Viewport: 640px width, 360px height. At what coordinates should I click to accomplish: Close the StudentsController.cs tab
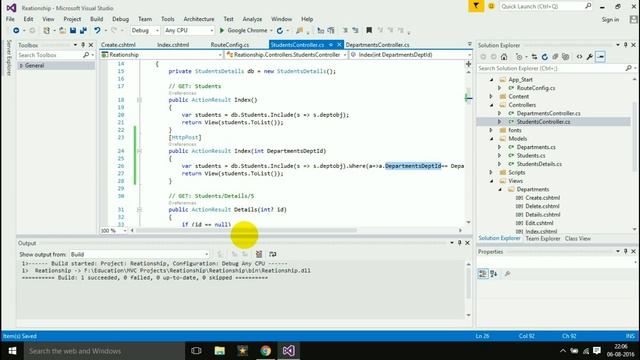[x=339, y=44]
